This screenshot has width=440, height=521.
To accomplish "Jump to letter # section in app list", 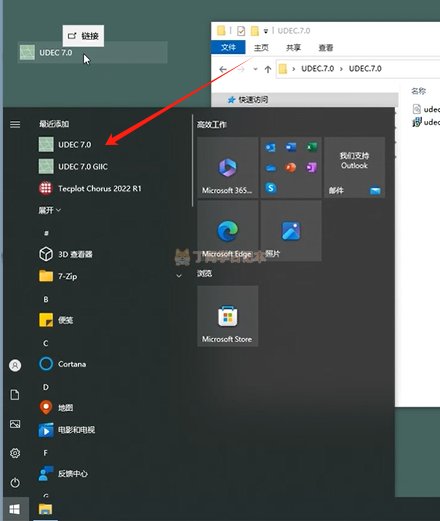I will click(x=46, y=233).
